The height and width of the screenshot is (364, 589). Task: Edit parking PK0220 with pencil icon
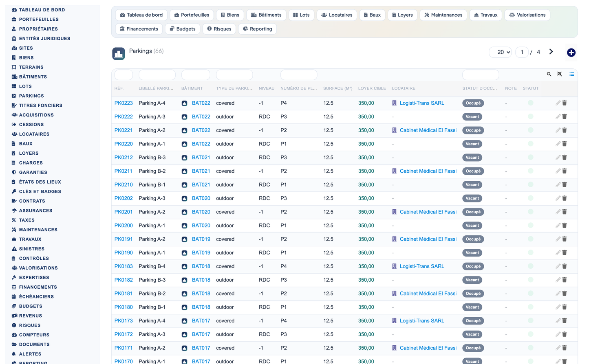coord(558,144)
